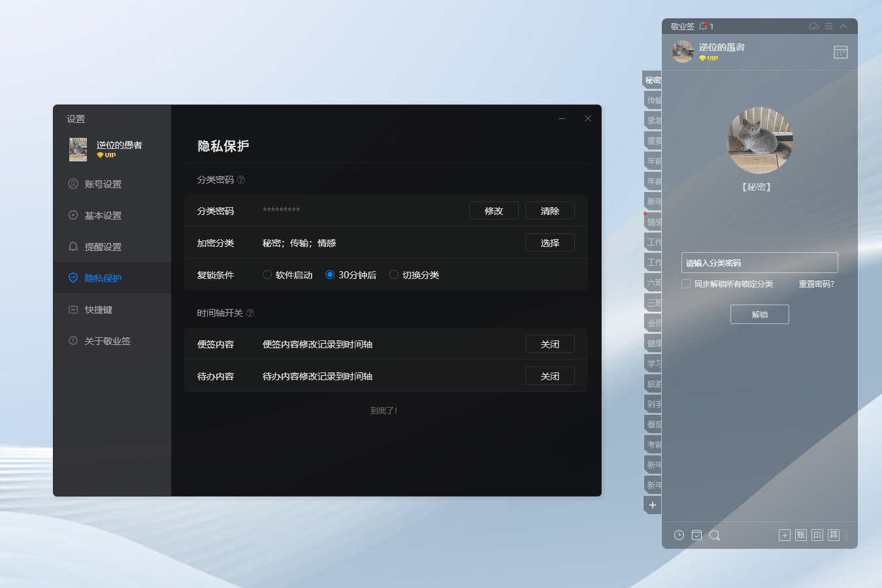Open the calendar icon beside the username
This screenshot has width=882, height=588.
(840, 52)
